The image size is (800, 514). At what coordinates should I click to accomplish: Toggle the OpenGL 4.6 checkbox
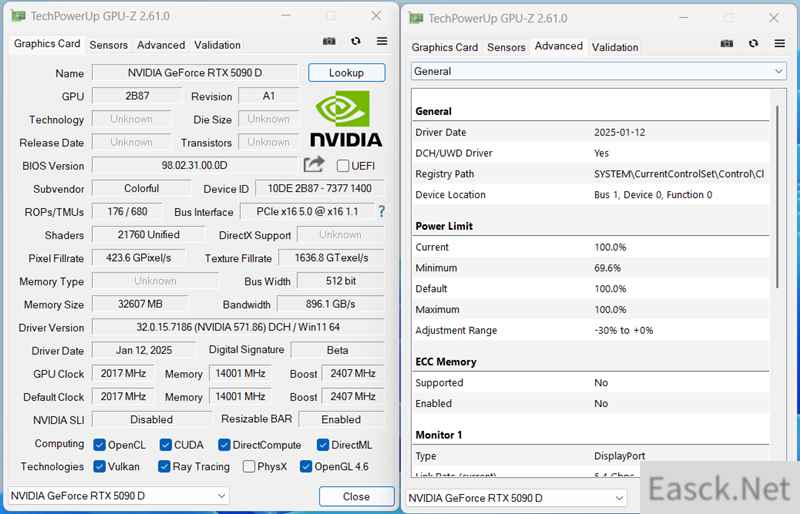click(x=306, y=467)
